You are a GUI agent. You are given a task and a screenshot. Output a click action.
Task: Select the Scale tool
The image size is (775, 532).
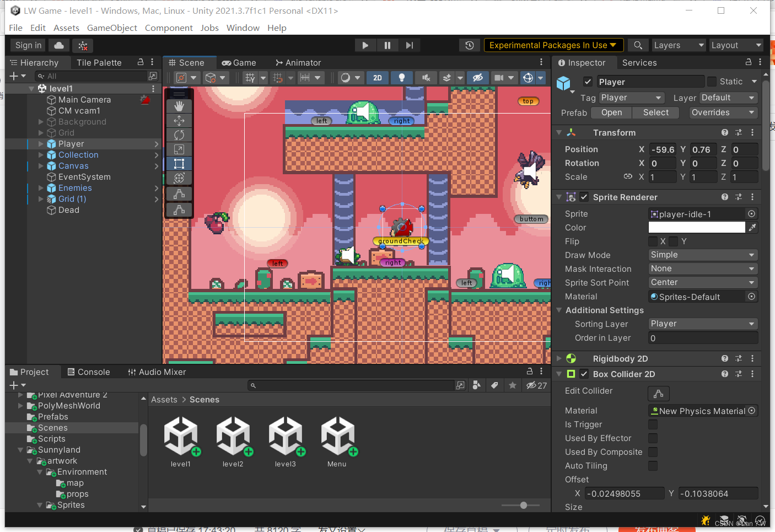coord(179,149)
